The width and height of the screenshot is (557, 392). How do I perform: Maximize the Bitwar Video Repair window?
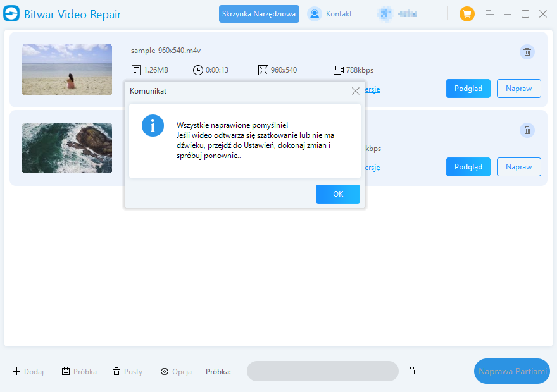point(525,14)
